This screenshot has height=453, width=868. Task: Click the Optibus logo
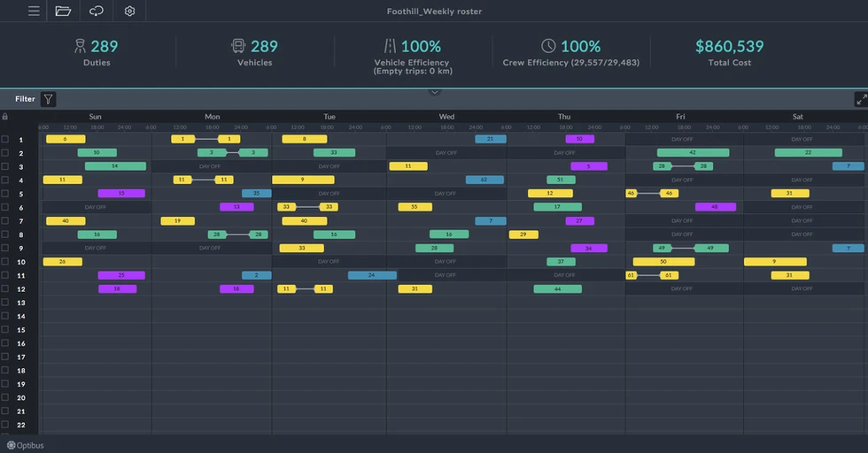[25, 445]
